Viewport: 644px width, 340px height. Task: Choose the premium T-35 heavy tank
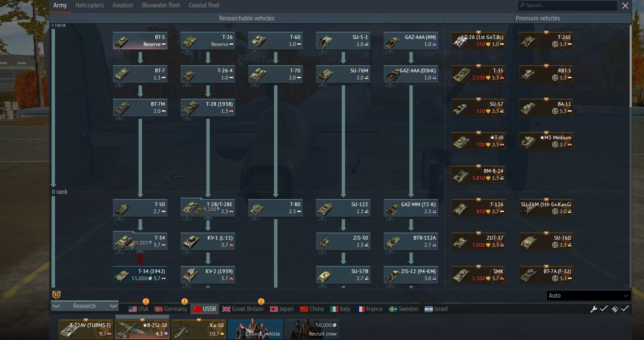[479, 74]
